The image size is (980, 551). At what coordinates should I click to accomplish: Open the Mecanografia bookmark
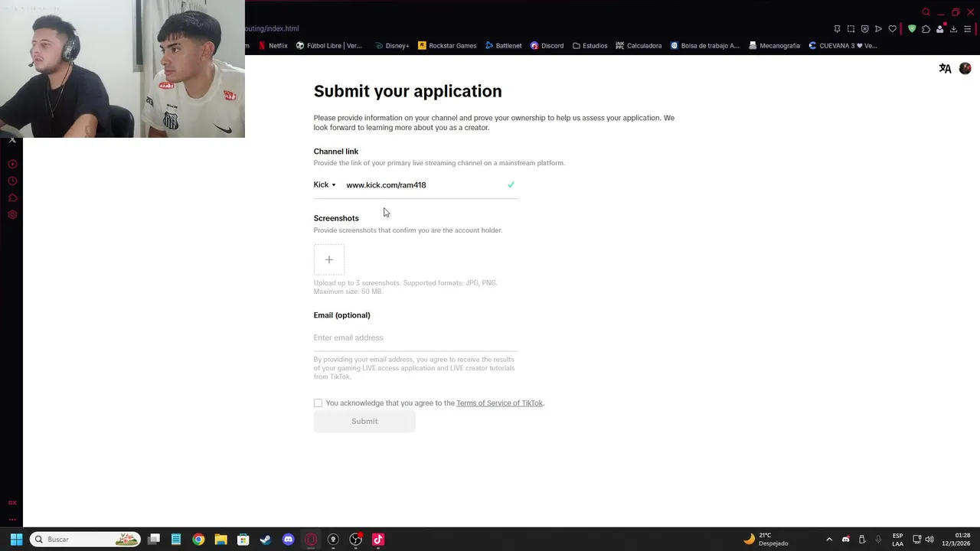774,45
